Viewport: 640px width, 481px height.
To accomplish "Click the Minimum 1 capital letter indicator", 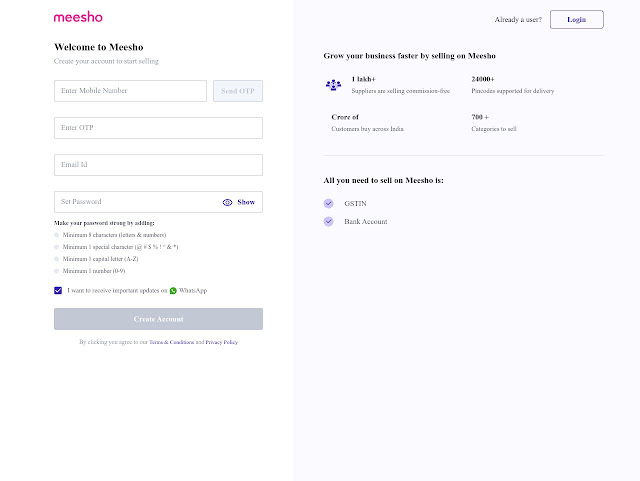I will pos(57,259).
